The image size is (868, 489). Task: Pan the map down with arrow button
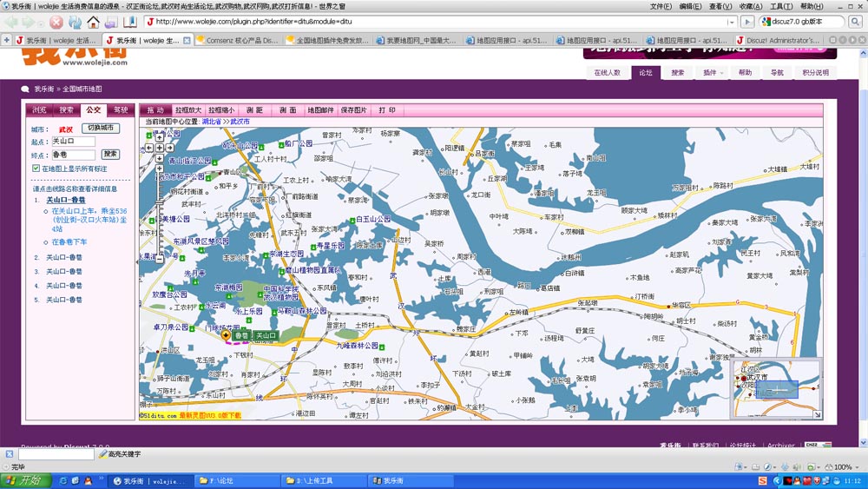pos(160,158)
